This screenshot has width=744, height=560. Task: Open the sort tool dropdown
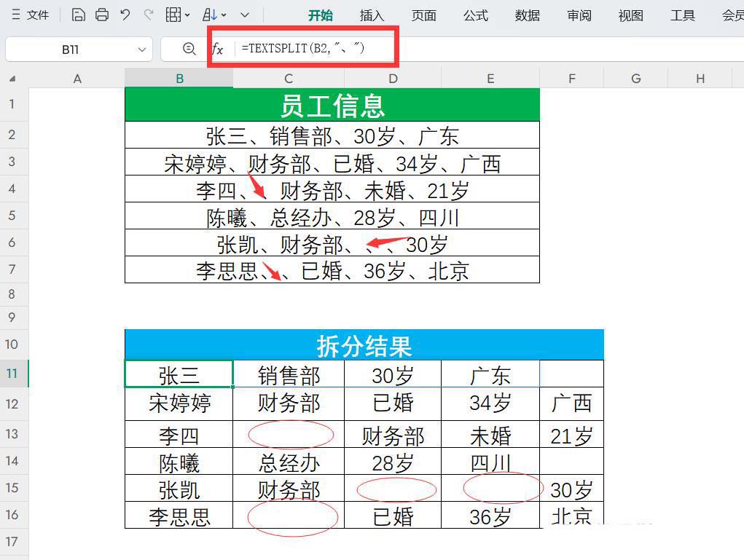pyautogui.click(x=214, y=15)
